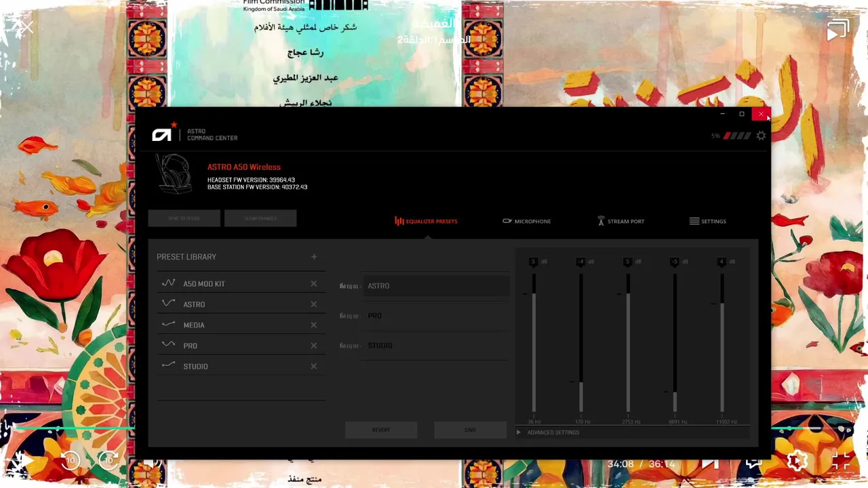The width and height of the screenshot is (868, 488).
Task: Click the Clear Changes button
Action: point(260,218)
